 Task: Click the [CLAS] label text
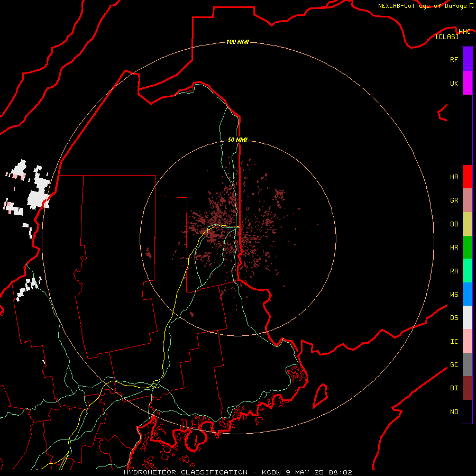[447, 36]
